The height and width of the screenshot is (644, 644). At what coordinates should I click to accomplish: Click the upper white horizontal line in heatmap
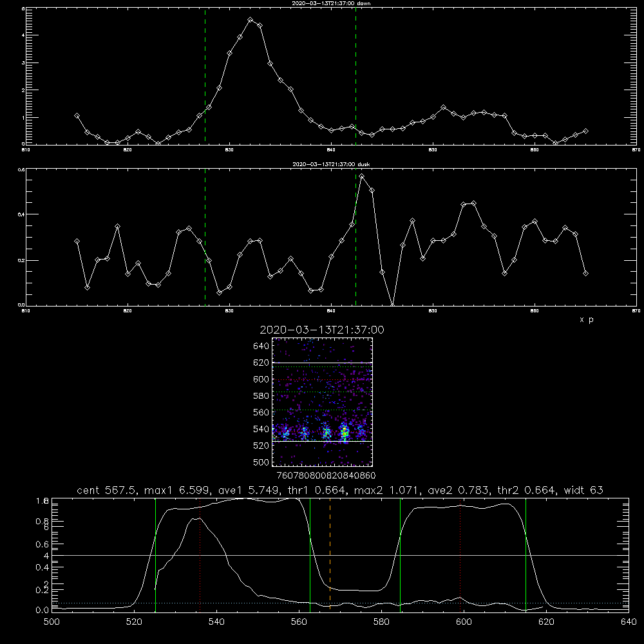pos(322,363)
